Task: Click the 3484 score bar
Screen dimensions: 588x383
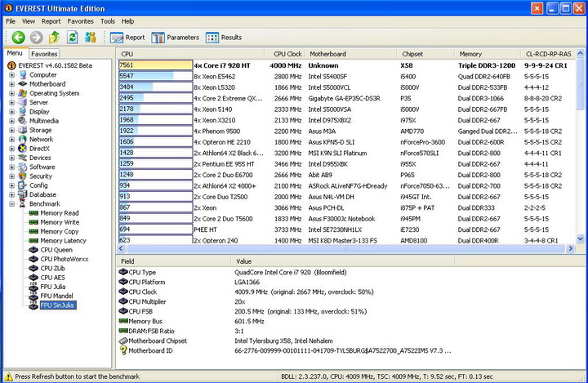Action: click(x=156, y=87)
